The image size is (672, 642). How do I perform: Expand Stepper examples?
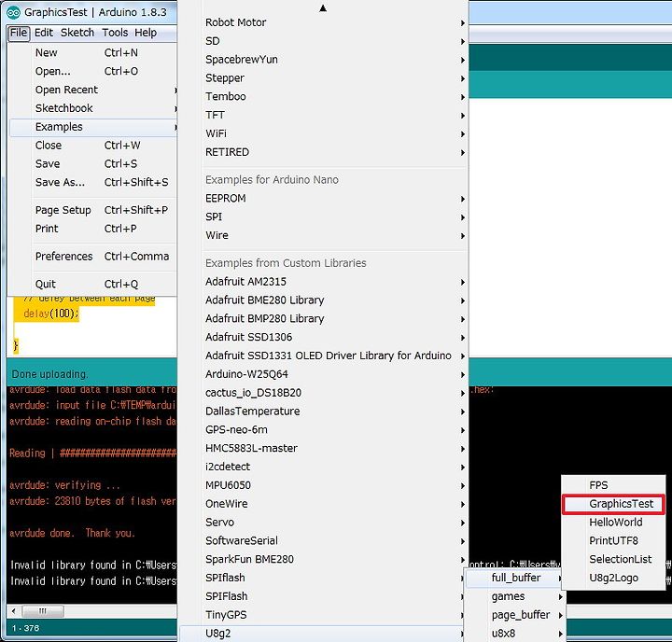[x=324, y=78]
